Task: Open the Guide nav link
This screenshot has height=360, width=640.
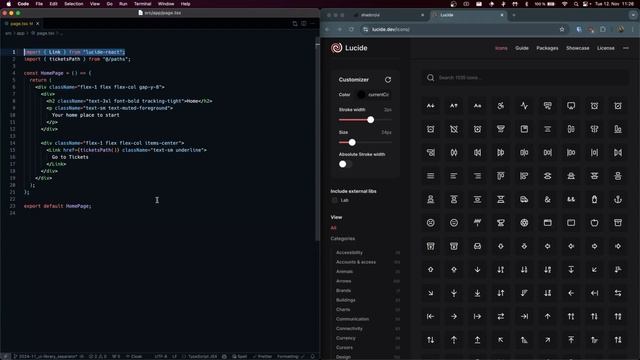Action: pyautogui.click(x=522, y=48)
